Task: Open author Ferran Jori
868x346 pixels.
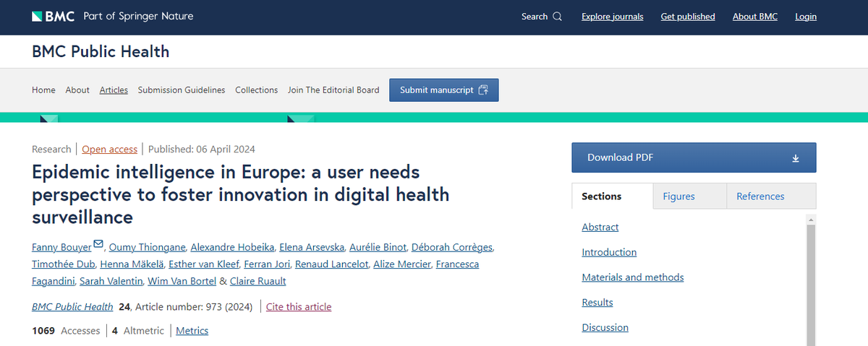Action: 268,264
